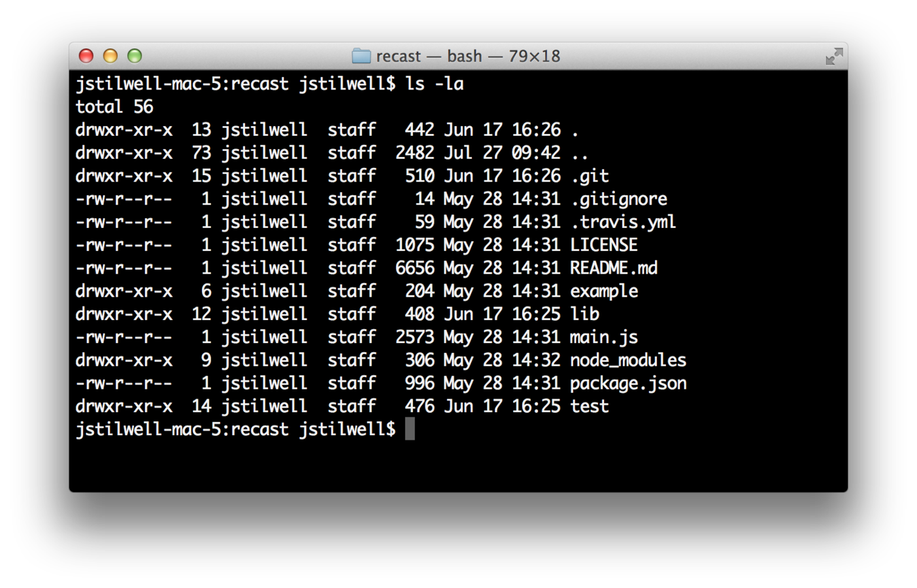The width and height of the screenshot is (917, 588).
Task: Click the 'total 56' output line
Action: 114,106
